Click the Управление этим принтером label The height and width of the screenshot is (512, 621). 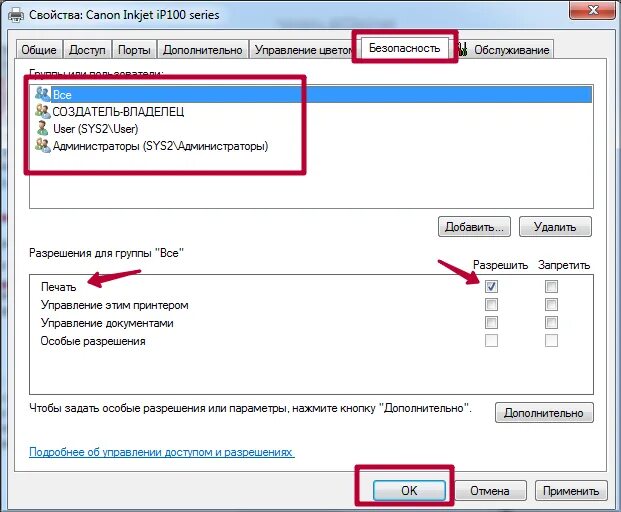pyautogui.click(x=114, y=305)
